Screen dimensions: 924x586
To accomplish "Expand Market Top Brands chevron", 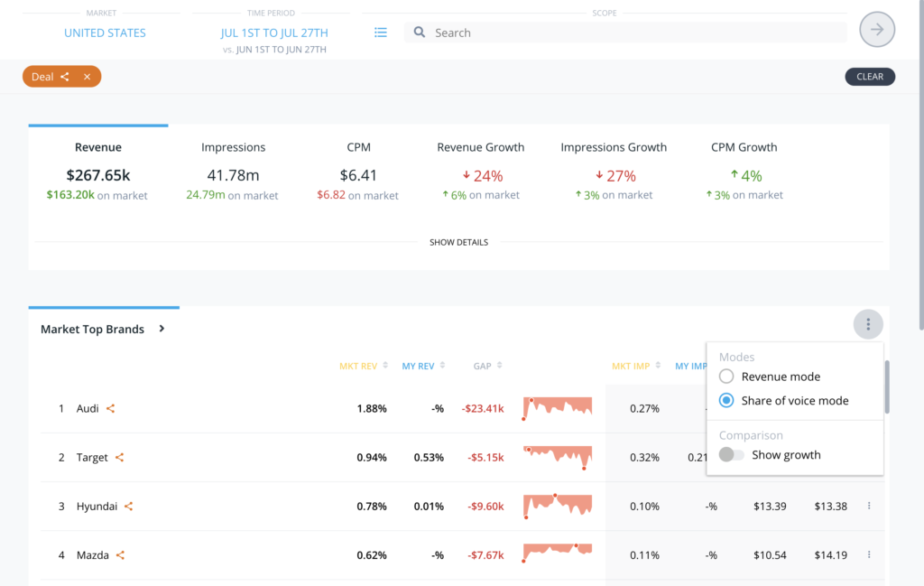I will pyautogui.click(x=162, y=329).
